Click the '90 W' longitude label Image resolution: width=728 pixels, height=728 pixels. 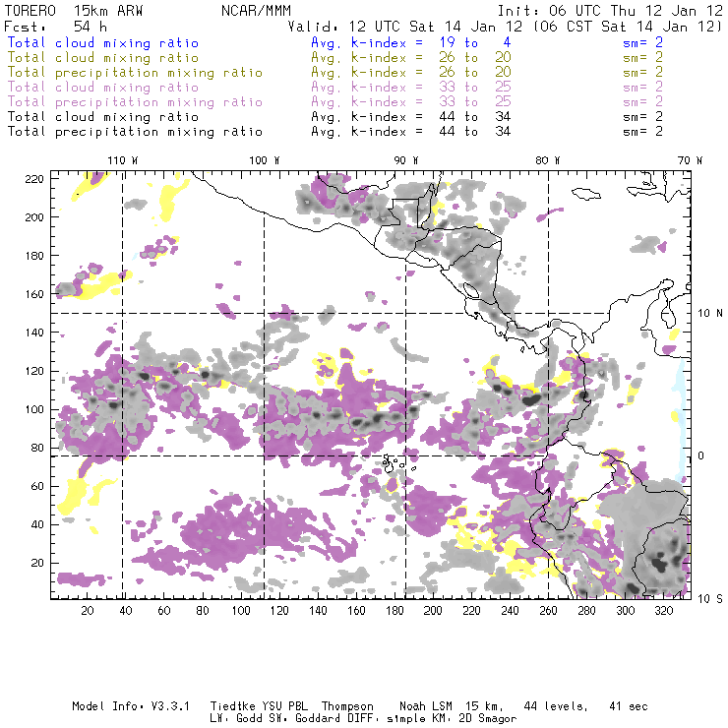coord(406,160)
